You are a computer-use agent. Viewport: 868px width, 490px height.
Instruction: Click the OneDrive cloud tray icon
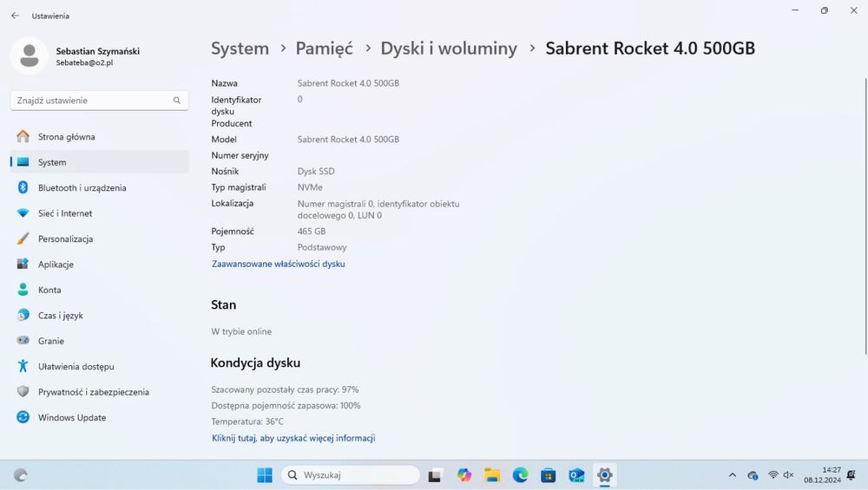pyautogui.click(x=753, y=475)
